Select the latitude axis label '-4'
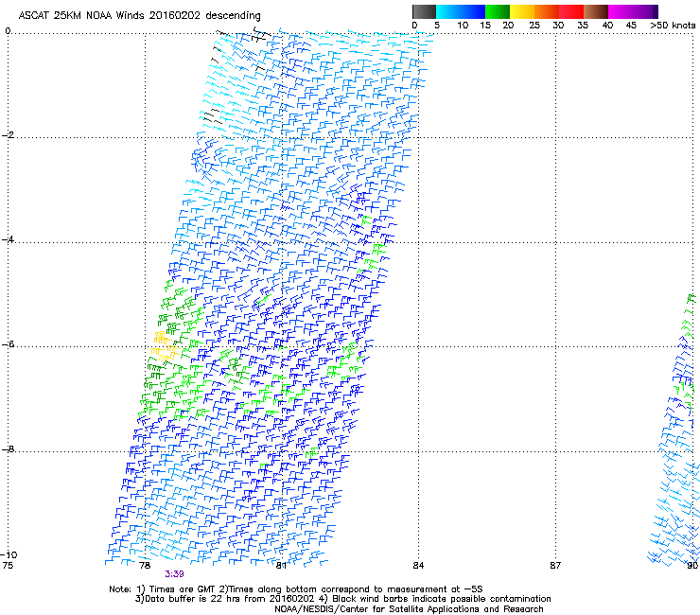700x615 pixels. click(8, 239)
